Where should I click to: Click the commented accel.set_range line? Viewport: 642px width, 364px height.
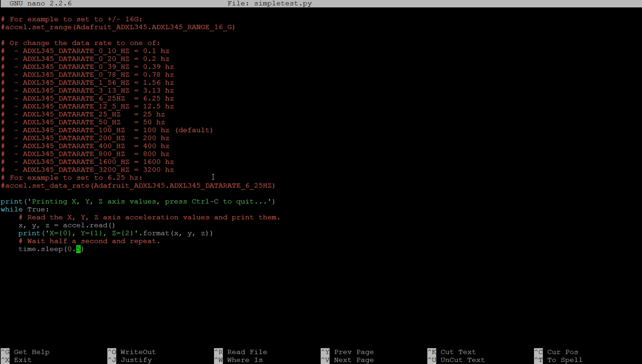click(x=118, y=27)
